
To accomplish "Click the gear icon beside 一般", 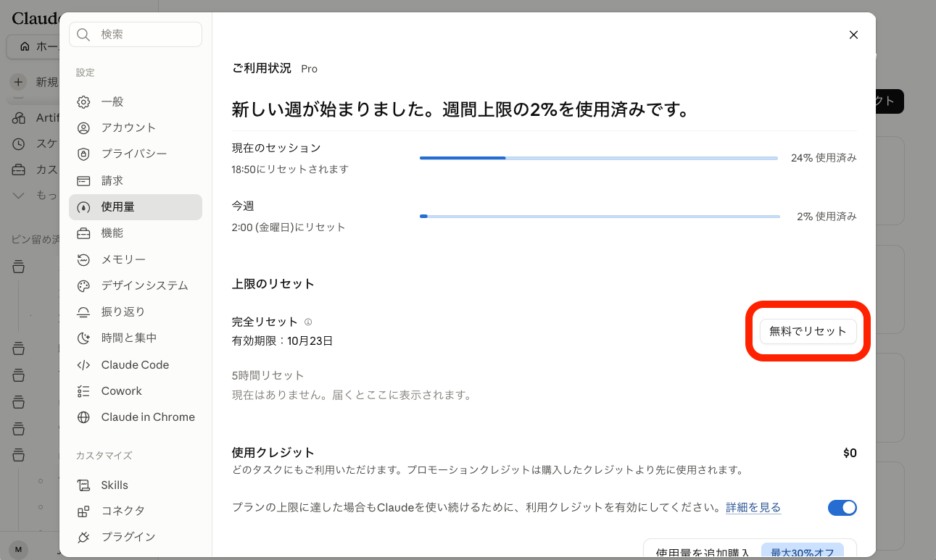I will coord(83,102).
